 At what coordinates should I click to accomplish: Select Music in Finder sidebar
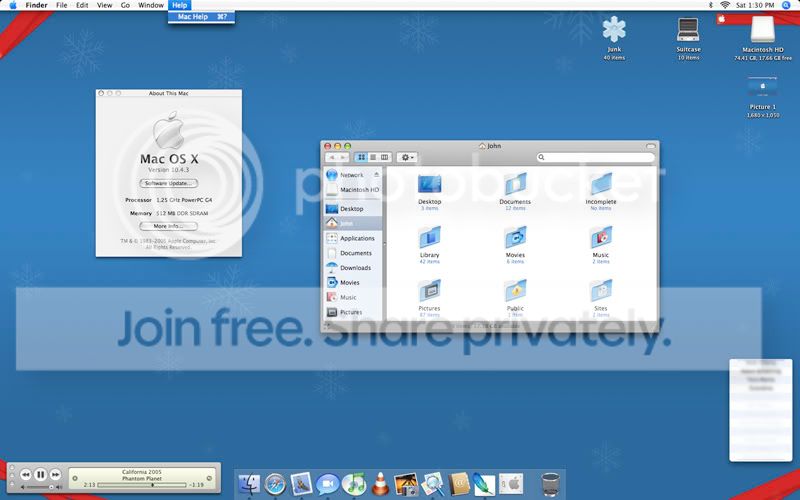point(353,297)
